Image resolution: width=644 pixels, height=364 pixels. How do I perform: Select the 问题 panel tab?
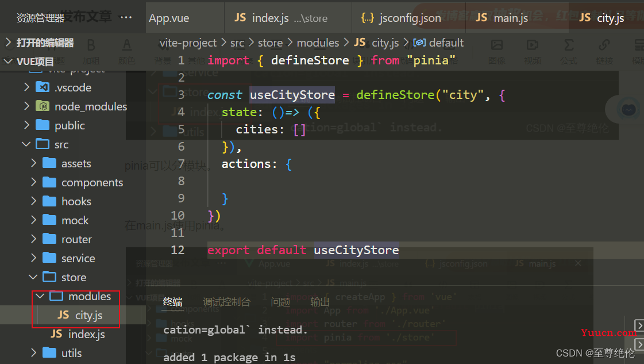280,302
